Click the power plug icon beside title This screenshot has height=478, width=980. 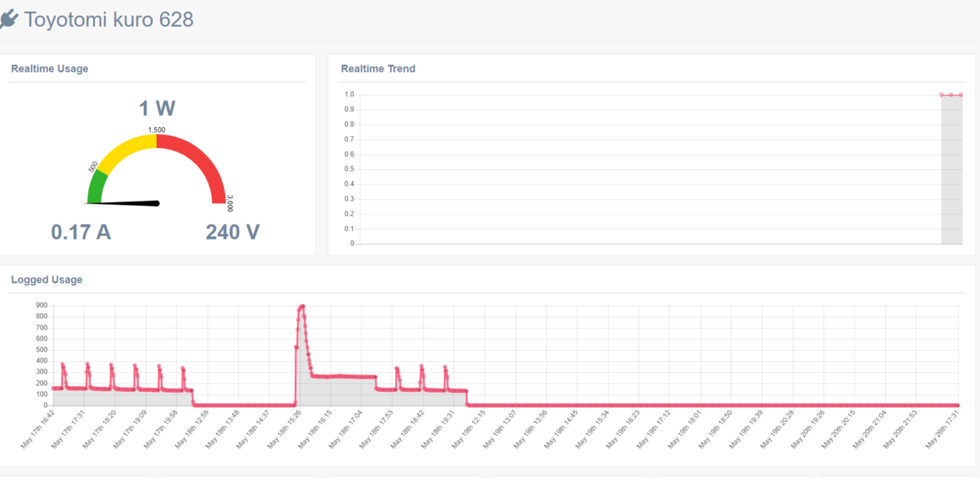click(x=8, y=20)
